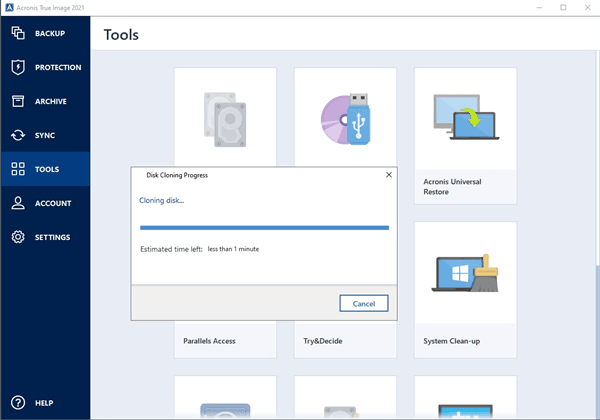Click the Acronis logo in title bar

coord(9,7)
